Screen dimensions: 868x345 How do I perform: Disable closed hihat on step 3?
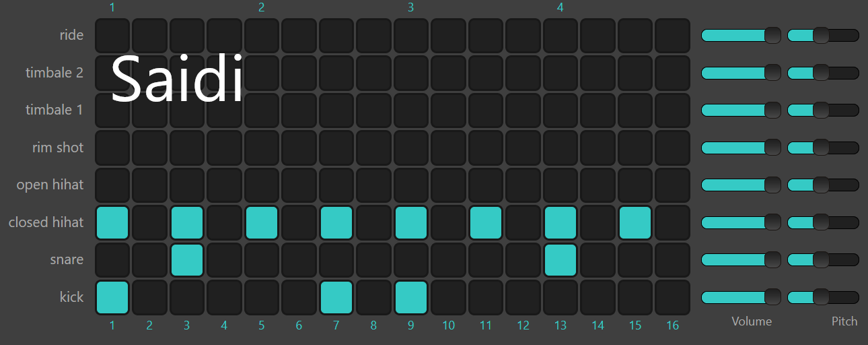[x=186, y=222]
